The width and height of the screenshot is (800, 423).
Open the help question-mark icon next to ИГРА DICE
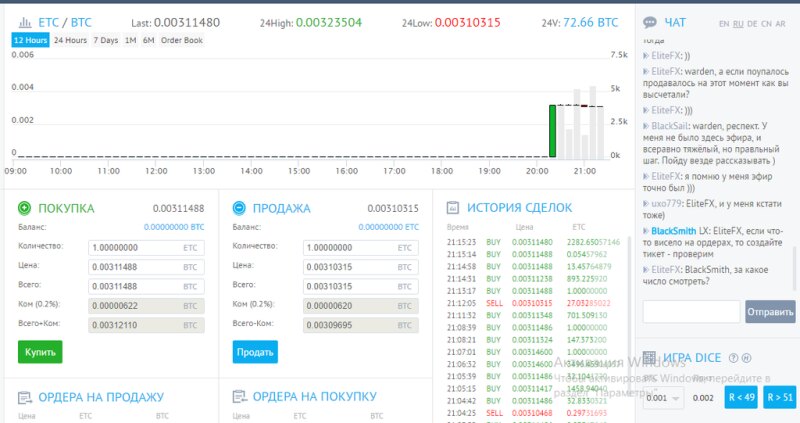(x=733, y=358)
